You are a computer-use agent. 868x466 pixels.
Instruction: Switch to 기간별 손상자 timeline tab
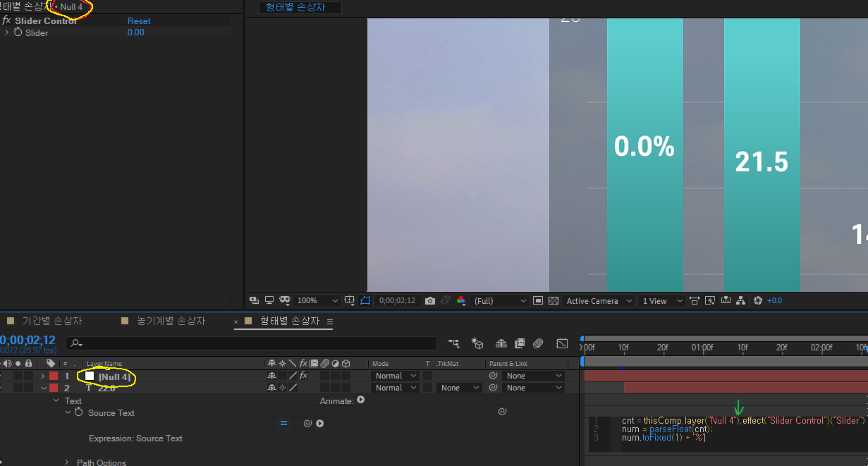tap(51, 321)
